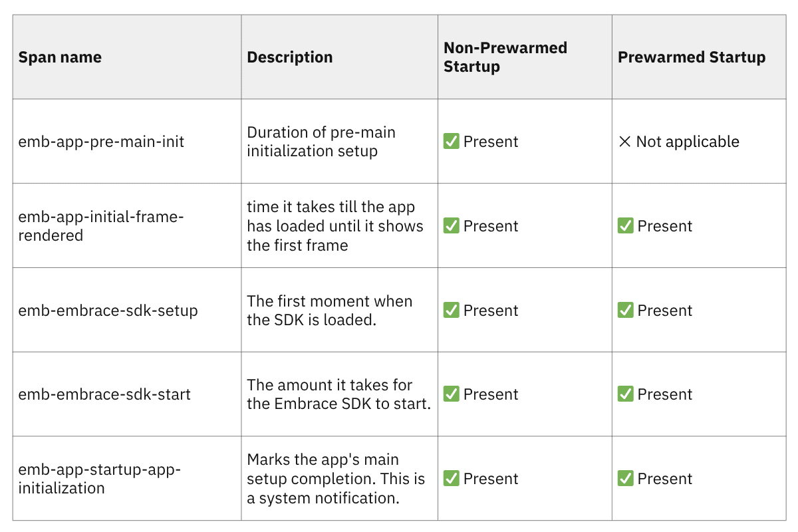Click green checkmark for emb-embrace-sdk-setup Non-Prewarmed Startup

coord(452,311)
